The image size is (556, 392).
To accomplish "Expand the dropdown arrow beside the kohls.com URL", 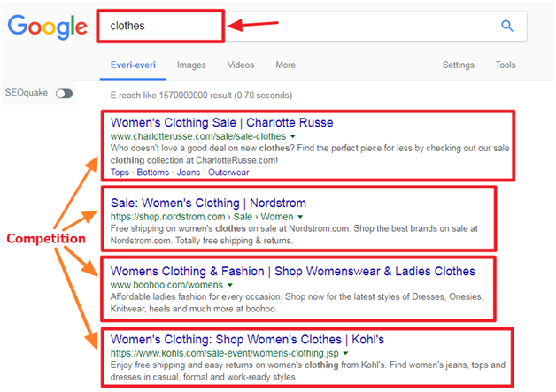I will click(x=345, y=353).
